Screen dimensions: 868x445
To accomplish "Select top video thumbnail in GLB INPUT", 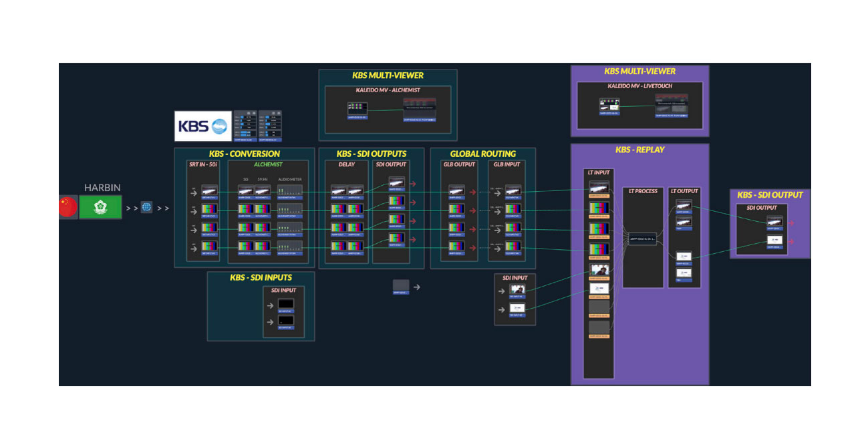I will [513, 190].
